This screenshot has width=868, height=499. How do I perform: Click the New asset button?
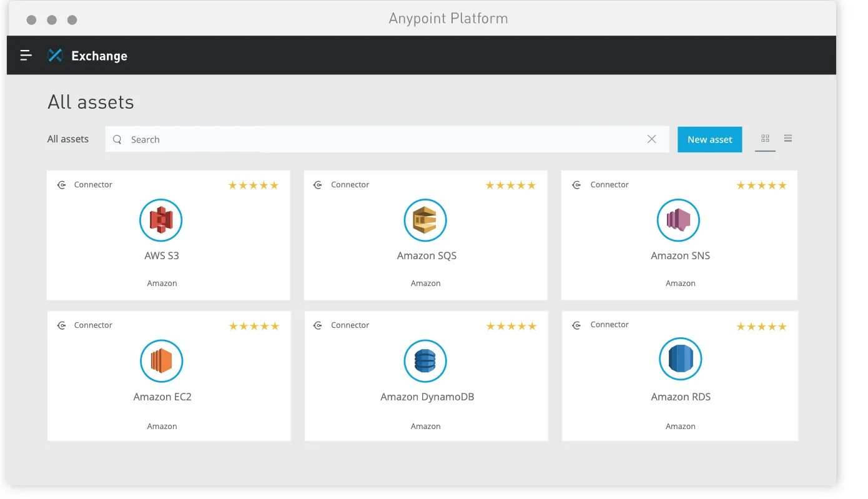click(x=709, y=139)
